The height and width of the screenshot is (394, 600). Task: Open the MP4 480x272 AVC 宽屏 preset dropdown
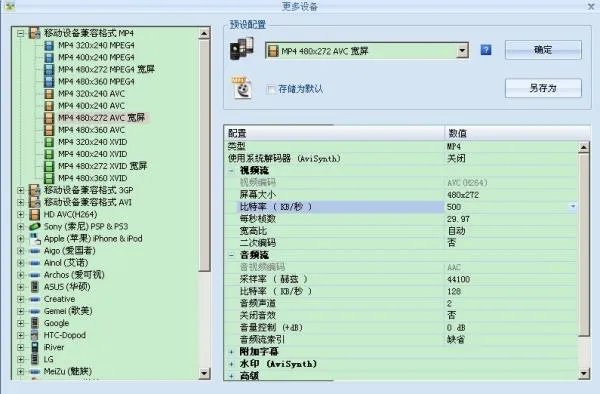click(x=462, y=50)
